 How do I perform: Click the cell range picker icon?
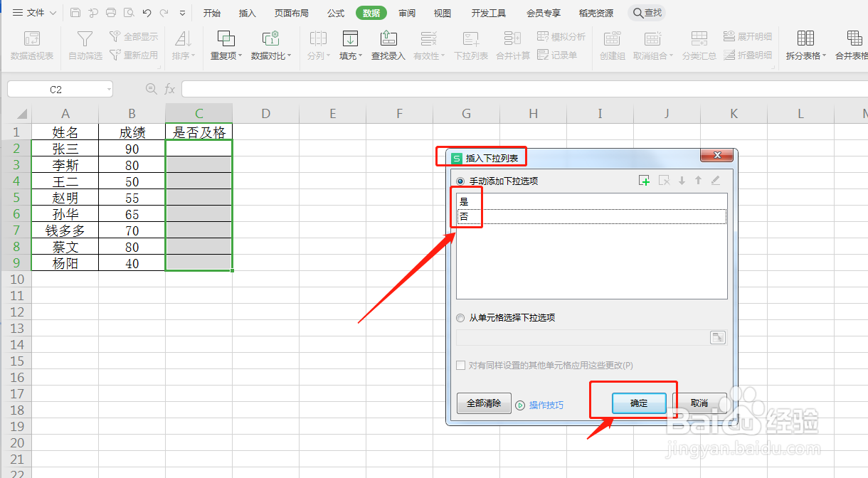[x=718, y=337]
